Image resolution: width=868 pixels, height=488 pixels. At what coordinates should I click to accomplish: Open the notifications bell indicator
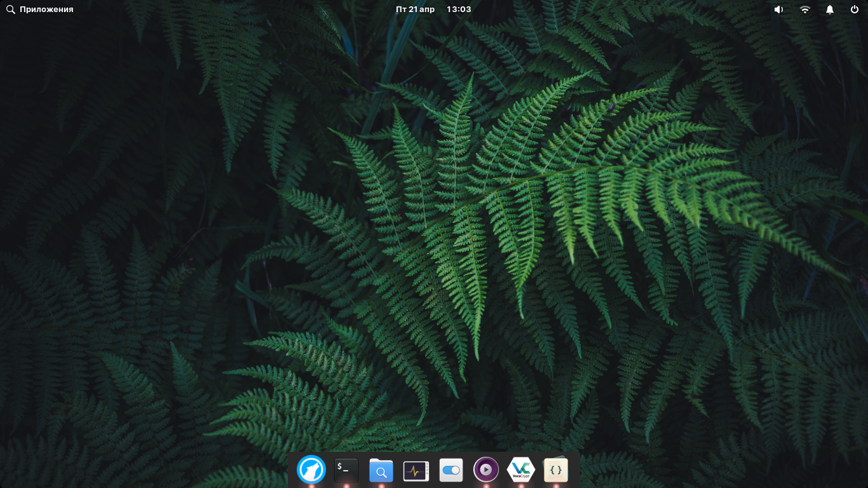pos(830,10)
